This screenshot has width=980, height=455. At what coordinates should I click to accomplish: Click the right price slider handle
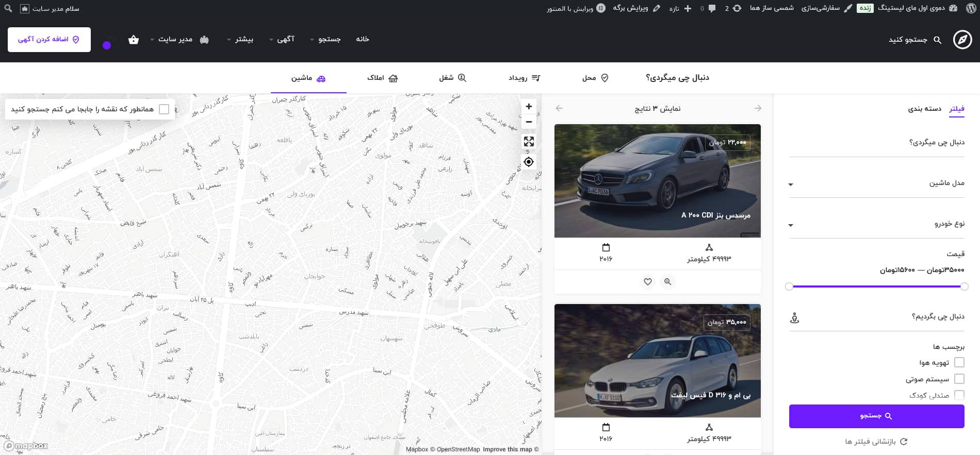tap(965, 287)
